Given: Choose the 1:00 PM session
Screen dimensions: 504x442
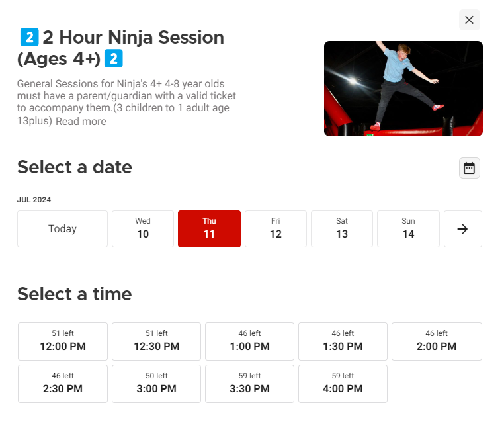Looking at the screenshot, I should (x=249, y=341).
